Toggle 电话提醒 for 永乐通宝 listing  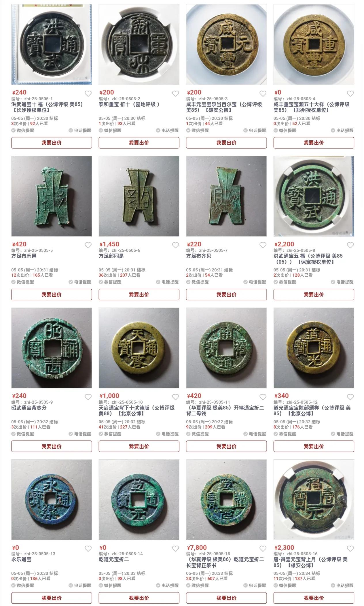click(x=80, y=585)
